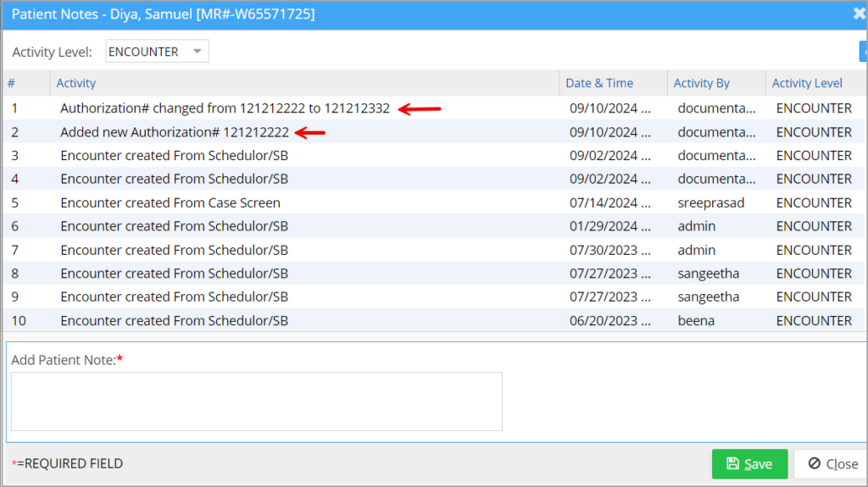868x487 pixels.
Task: Click inside the Add Patient Note textbox
Action: [x=256, y=401]
